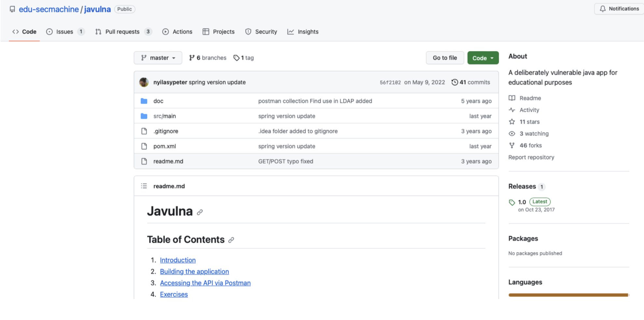The width and height of the screenshot is (644, 320).
Task: Open commit hash 56f2102
Action: point(390,83)
